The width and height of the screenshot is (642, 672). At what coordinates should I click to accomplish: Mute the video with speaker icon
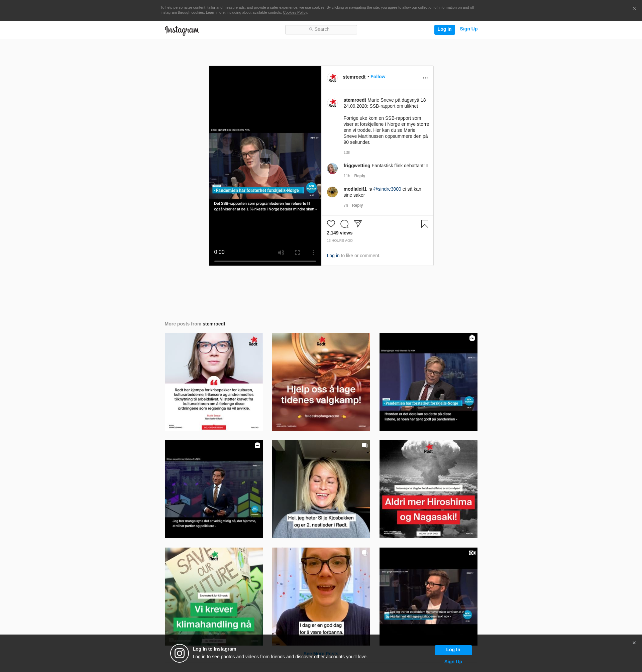pyautogui.click(x=281, y=253)
